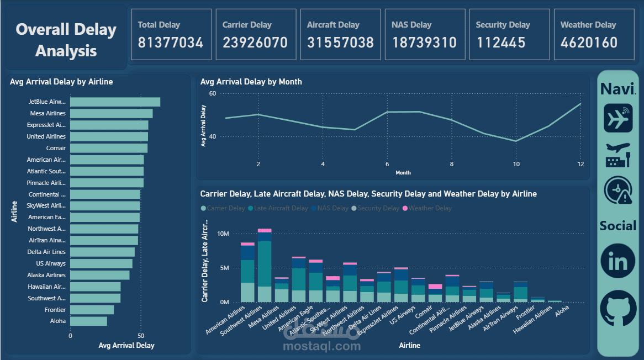This screenshot has height=360, width=644.
Task: Click the Overall Delay Analysis title
Action: (66, 40)
